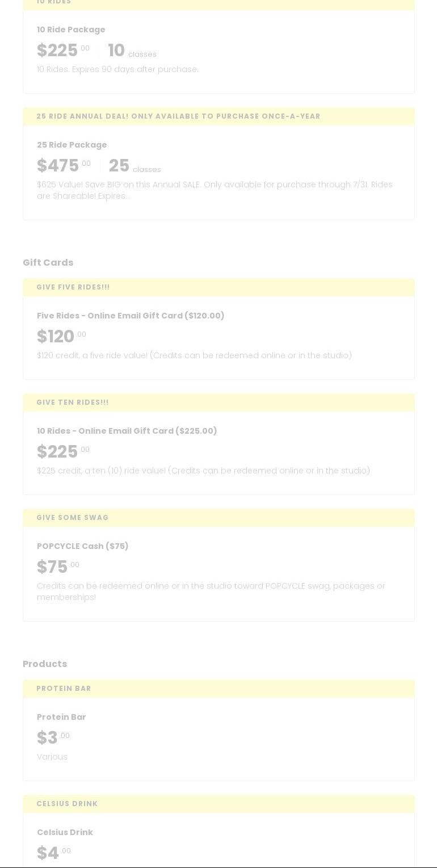The image size is (437, 868).
Task: Open the Protein Bar product title
Action: coord(61,717)
